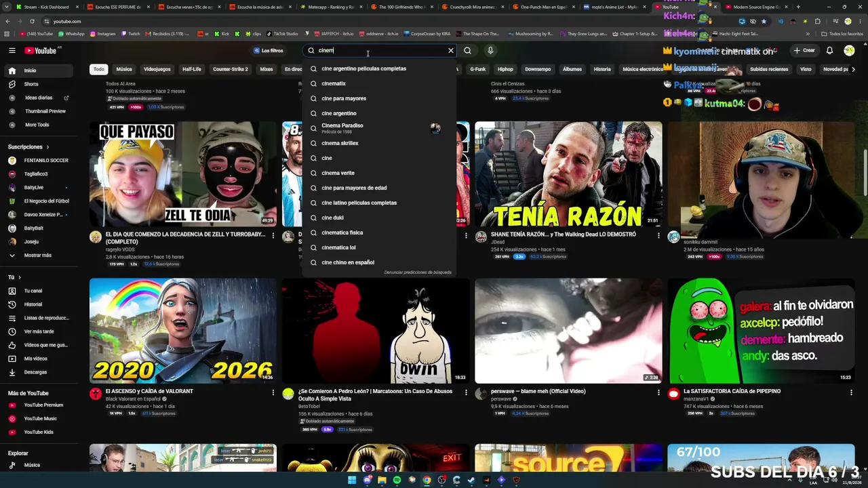Open File Explorer from the taskbar

coord(382,481)
